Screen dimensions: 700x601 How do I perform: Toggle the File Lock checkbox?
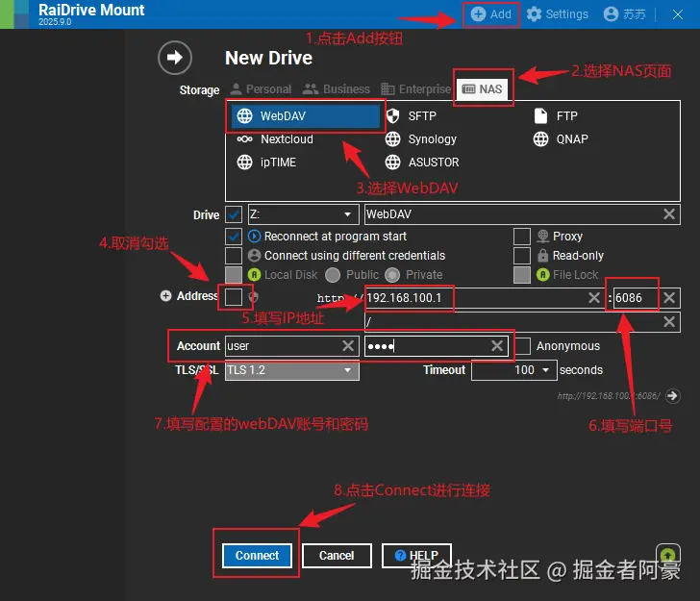point(522,275)
